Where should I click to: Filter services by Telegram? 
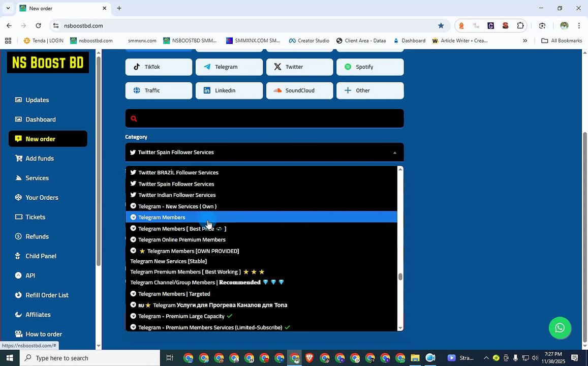tap(229, 67)
